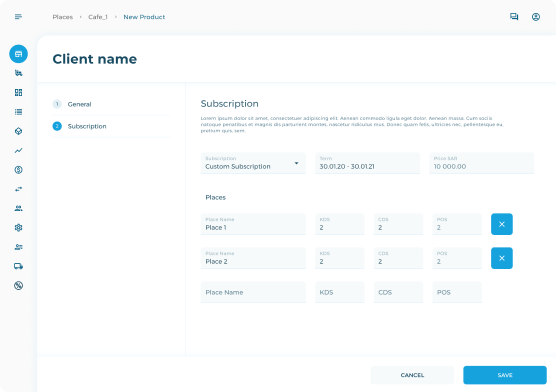Open the dashboard grid icon in sidebar
The width and height of the screenshot is (556, 392).
(18, 93)
